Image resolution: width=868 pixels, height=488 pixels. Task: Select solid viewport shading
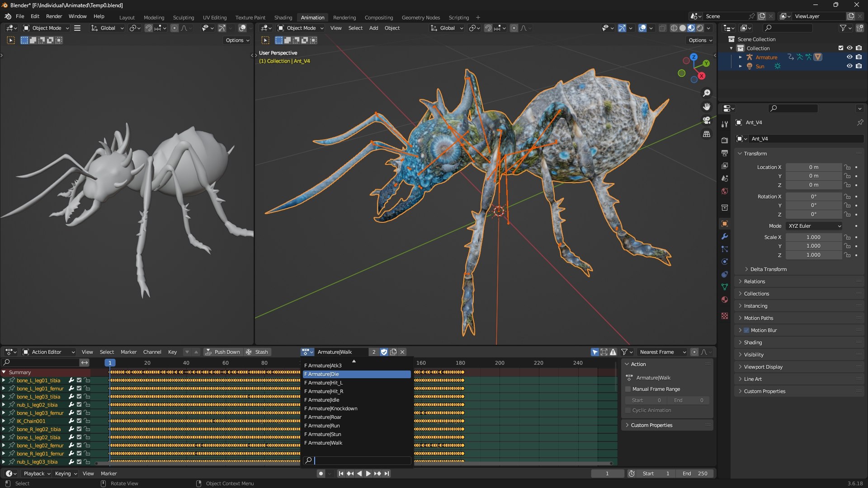click(x=683, y=28)
